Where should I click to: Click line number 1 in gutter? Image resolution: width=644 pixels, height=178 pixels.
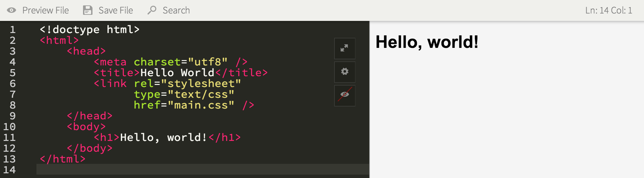pyautogui.click(x=12, y=30)
